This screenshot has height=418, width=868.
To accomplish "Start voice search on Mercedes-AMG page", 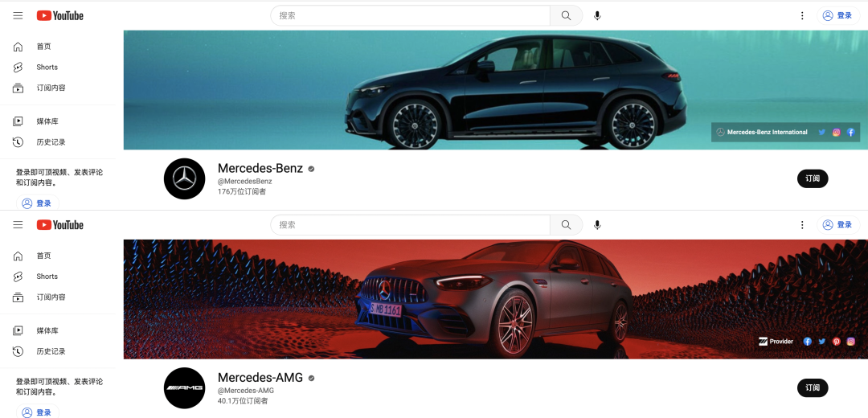I will tap(597, 225).
